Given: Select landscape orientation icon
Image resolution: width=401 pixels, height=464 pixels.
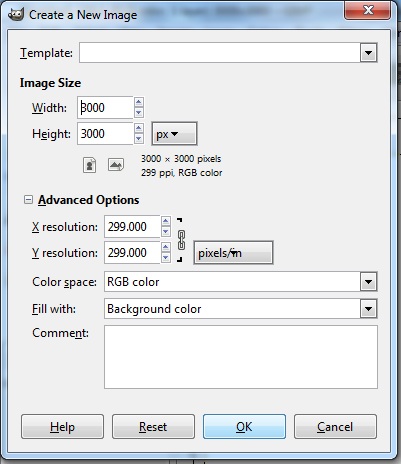Looking at the screenshot, I should [x=116, y=165].
